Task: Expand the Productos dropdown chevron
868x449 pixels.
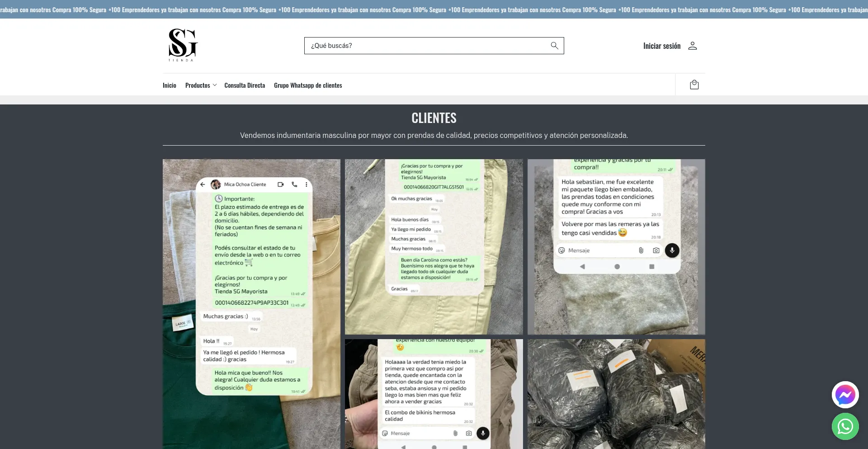Action: (215, 85)
